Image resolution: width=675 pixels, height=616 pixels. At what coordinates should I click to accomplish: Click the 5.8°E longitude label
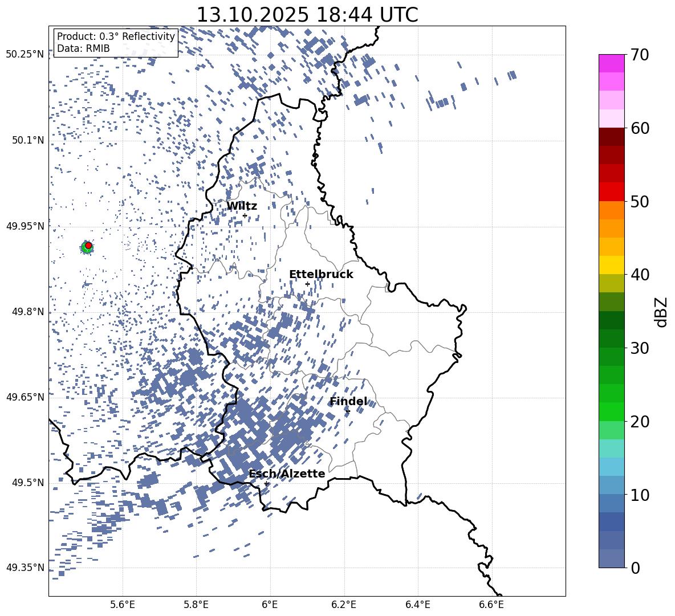(196, 605)
